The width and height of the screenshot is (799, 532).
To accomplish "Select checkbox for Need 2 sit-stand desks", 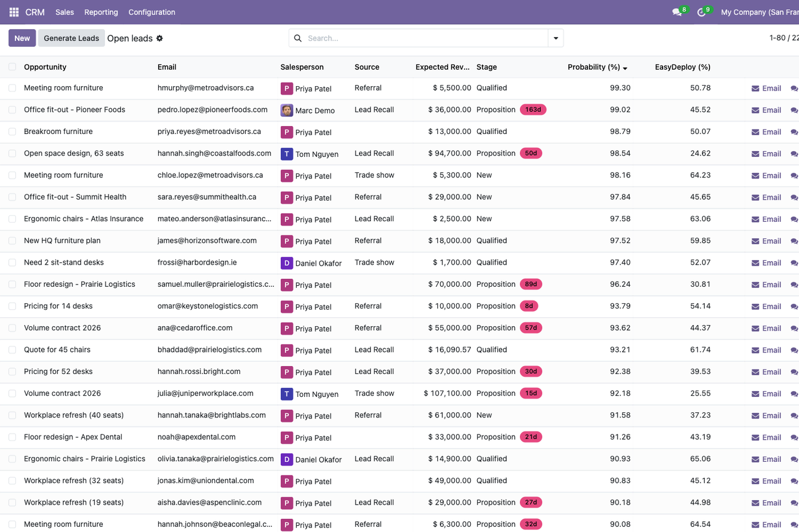I will [x=12, y=262].
